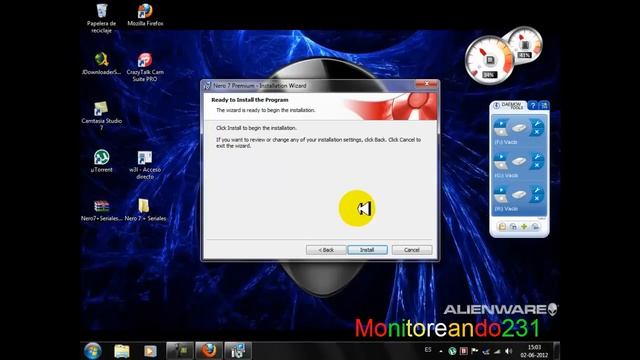Image resolution: width=640 pixels, height=360 pixels.
Task: Open the Action Center flag icon
Action: (x=475, y=351)
